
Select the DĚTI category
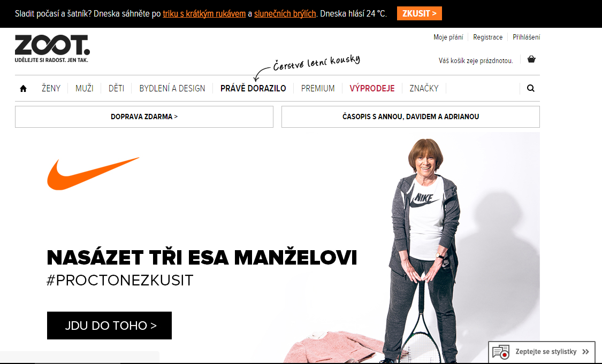pyautogui.click(x=116, y=89)
